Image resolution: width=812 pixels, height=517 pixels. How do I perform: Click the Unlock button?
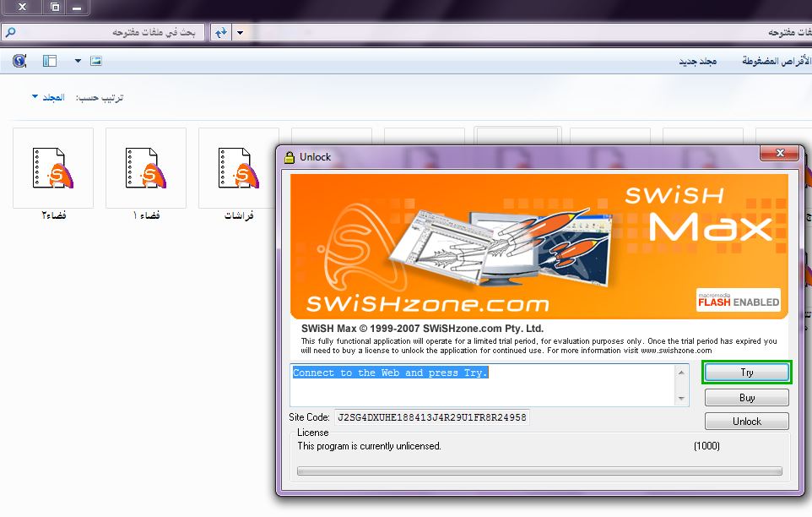click(x=746, y=421)
